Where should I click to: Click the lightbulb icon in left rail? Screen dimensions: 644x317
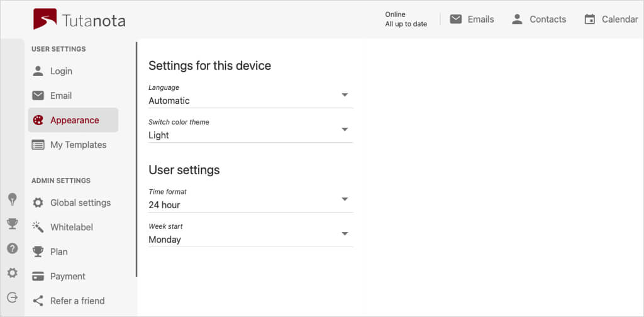(x=12, y=199)
